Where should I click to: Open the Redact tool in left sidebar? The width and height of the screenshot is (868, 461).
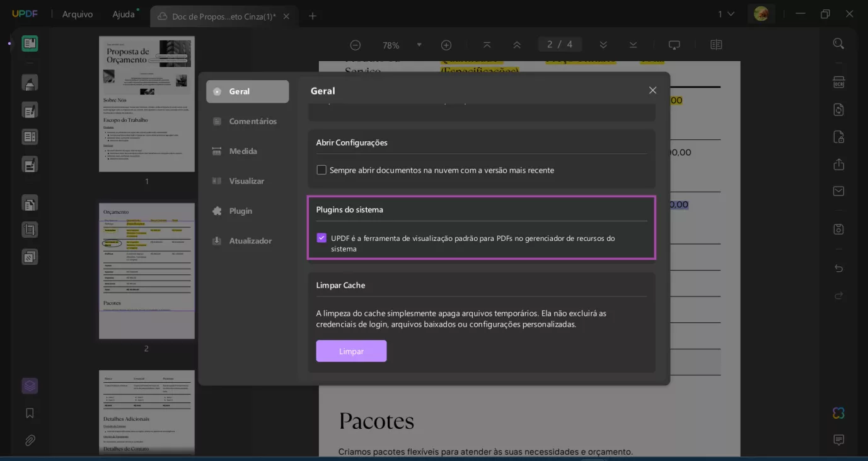pyautogui.click(x=30, y=164)
